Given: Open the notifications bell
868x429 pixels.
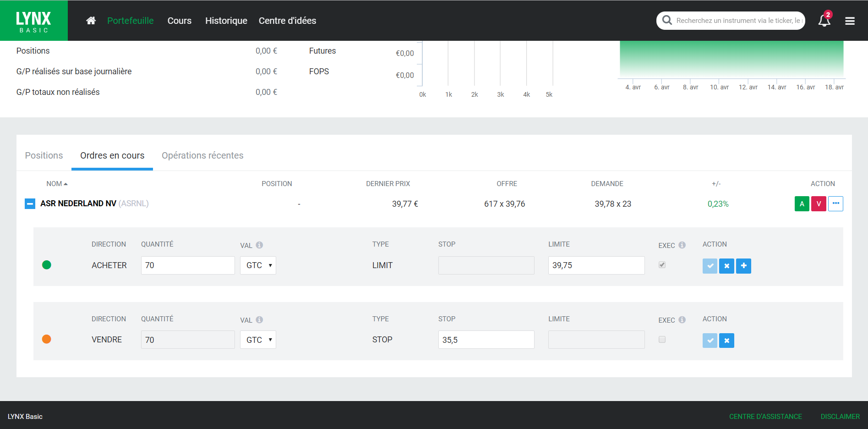Looking at the screenshot, I should [x=824, y=21].
